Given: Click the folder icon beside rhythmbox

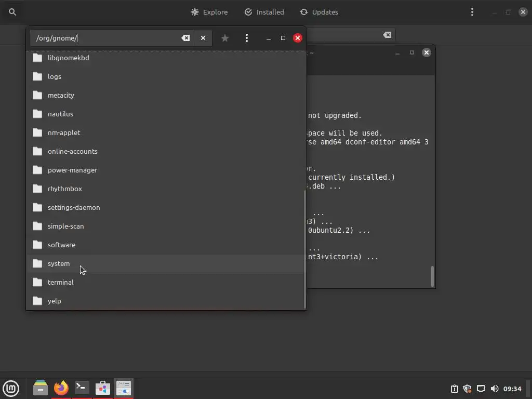Looking at the screenshot, I should (x=37, y=188).
